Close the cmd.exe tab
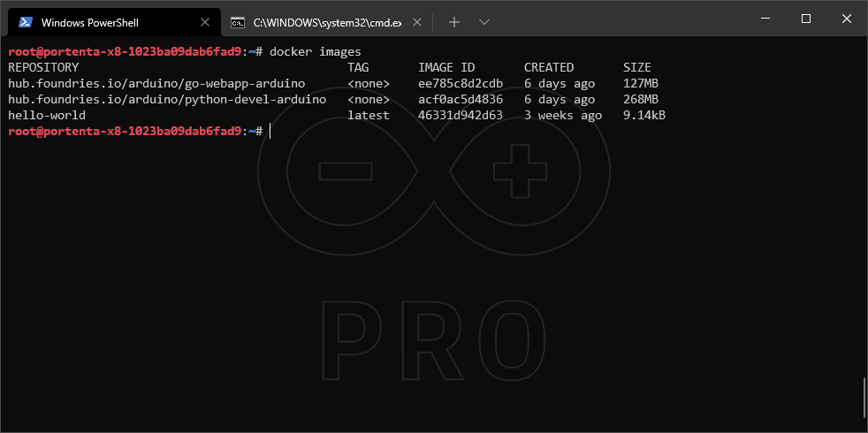Viewport: 868px width, 433px height. pos(417,22)
